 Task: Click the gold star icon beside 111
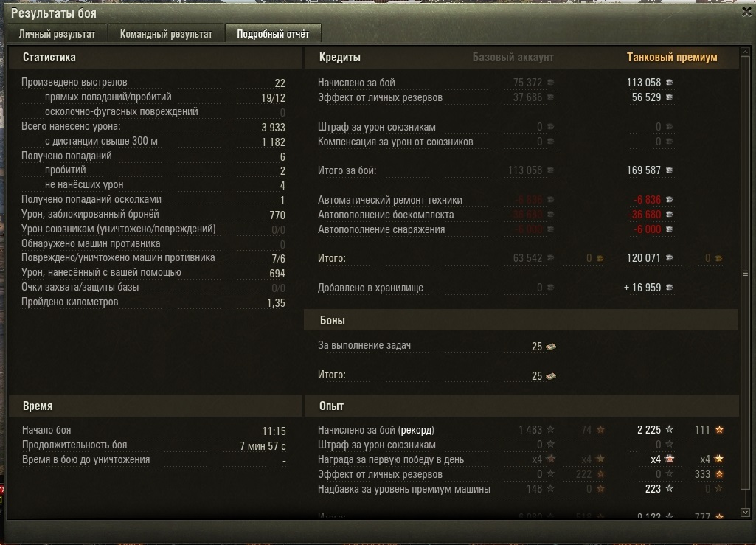pos(719,429)
